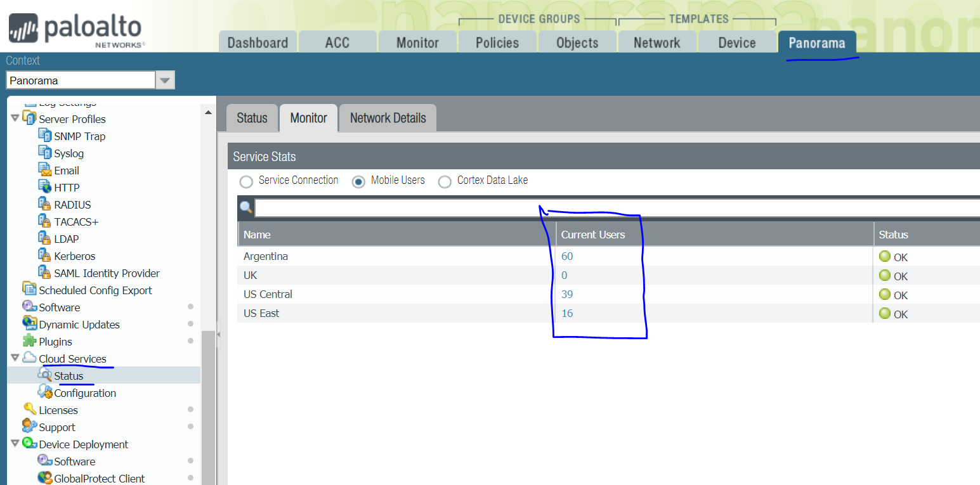Click the Kerberos profile icon
Viewport: 980px width, 485px height.
click(45, 255)
